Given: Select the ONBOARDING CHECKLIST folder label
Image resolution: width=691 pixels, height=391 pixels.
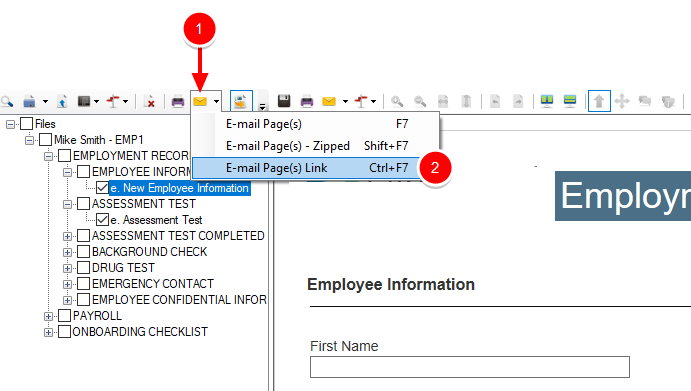Looking at the screenshot, I should point(140,331).
